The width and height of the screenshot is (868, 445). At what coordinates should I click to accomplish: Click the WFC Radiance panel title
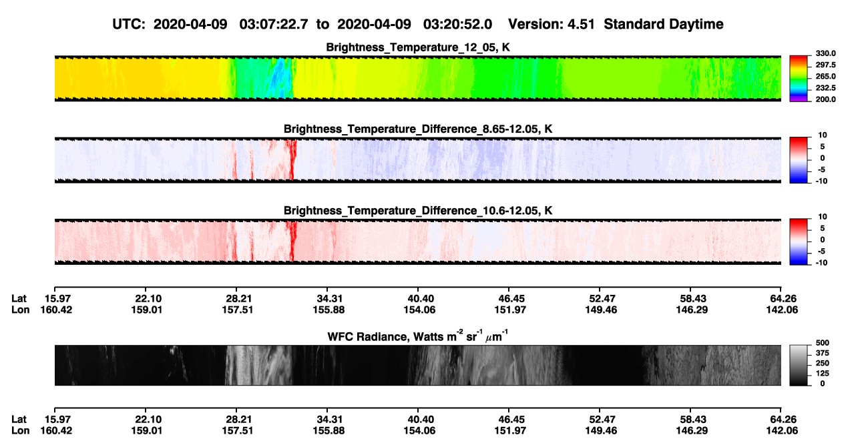point(418,336)
